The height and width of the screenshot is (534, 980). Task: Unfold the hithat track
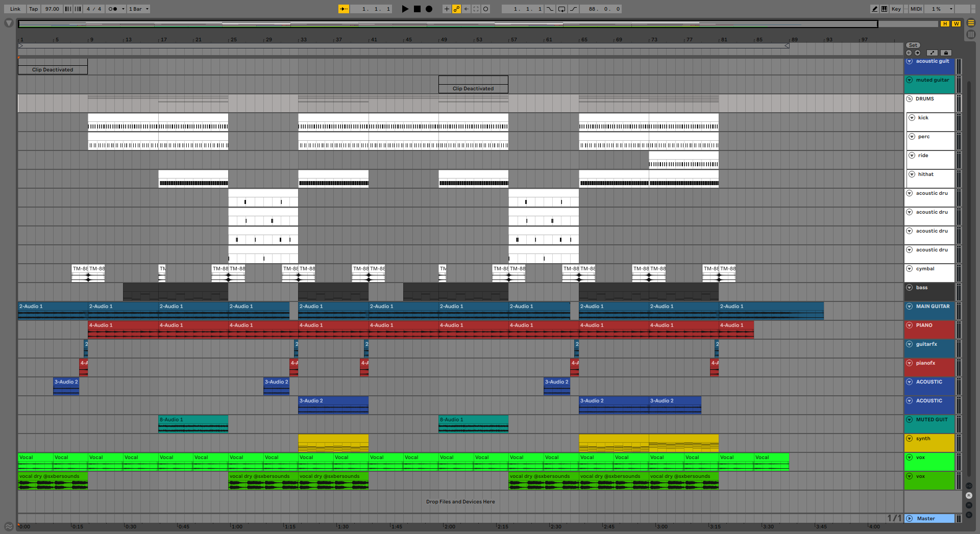coord(912,174)
